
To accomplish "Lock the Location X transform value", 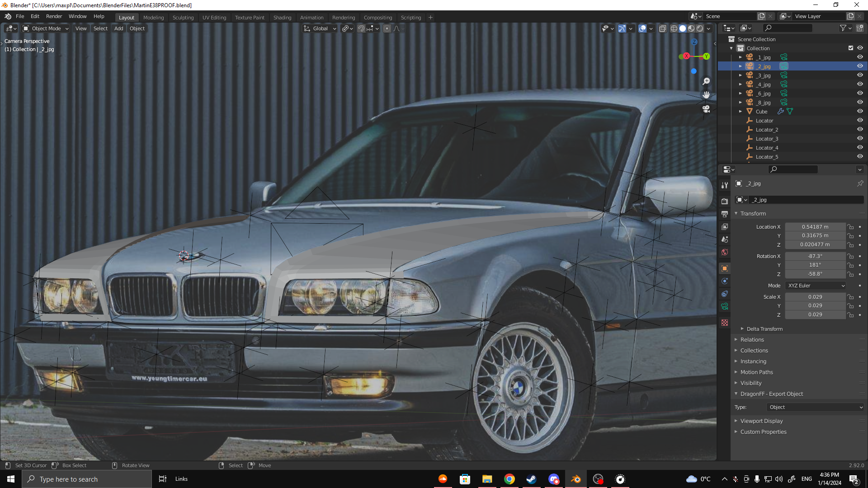I will tap(850, 227).
